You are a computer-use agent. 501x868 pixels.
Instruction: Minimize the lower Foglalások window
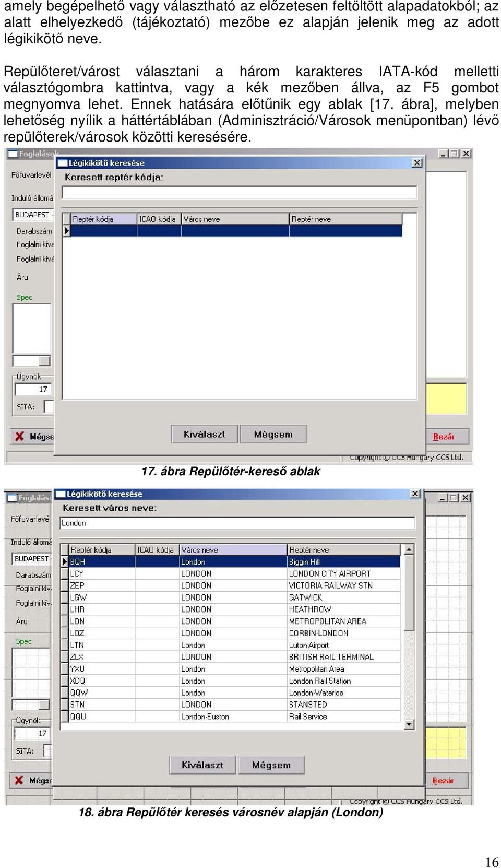pos(443,498)
